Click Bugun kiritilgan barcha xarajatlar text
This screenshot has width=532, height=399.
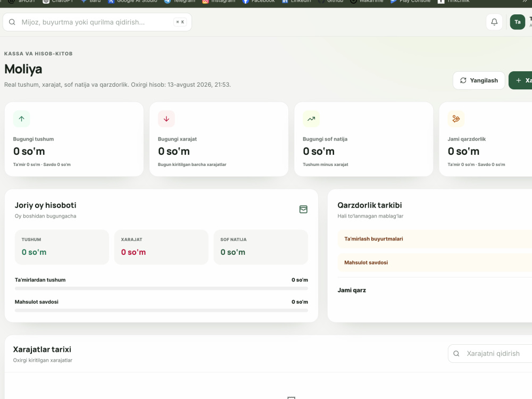[x=192, y=164]
